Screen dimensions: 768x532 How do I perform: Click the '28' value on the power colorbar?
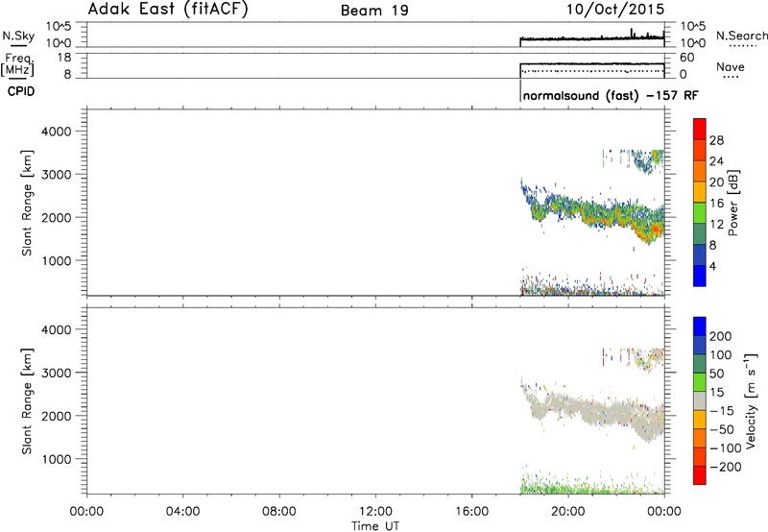coord(716,140)
